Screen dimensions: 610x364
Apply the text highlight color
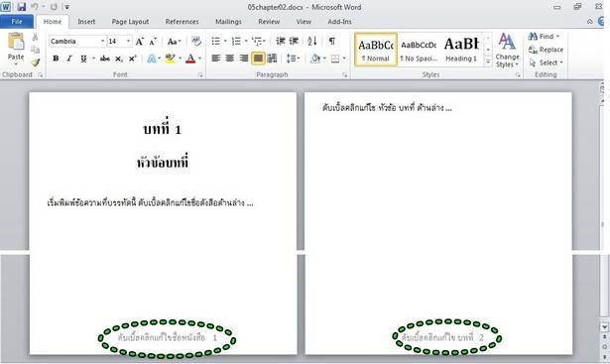click(x=170, y=59)
